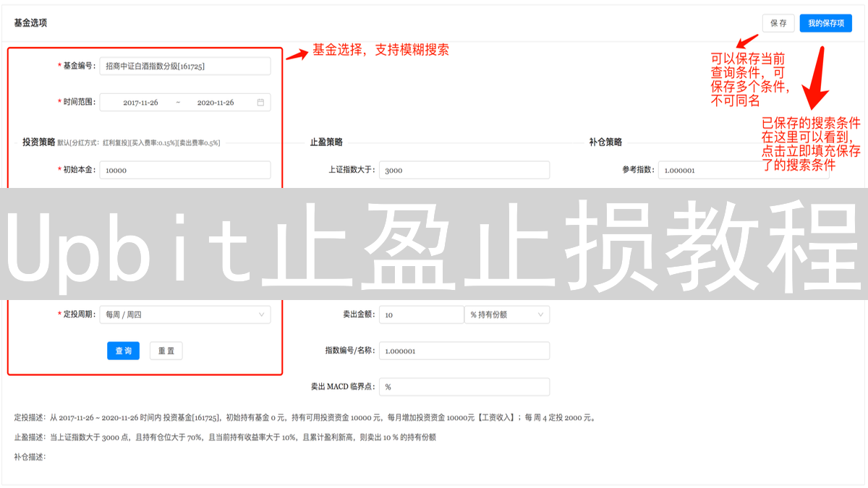Viewport: 868px width, 488px height.
Task: Click the 基金选项 heading text
Action: point(30,23)
